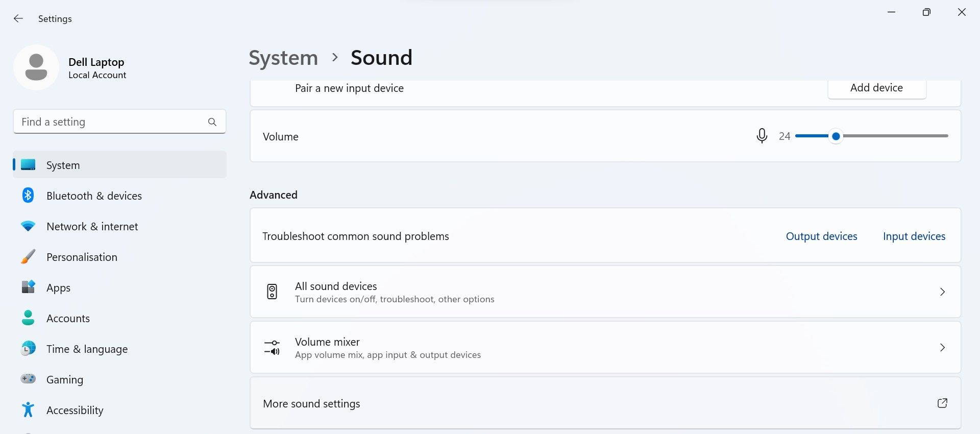980x434 pixels.
Task: Go to Personalisation settings
Action: (82, 257)
